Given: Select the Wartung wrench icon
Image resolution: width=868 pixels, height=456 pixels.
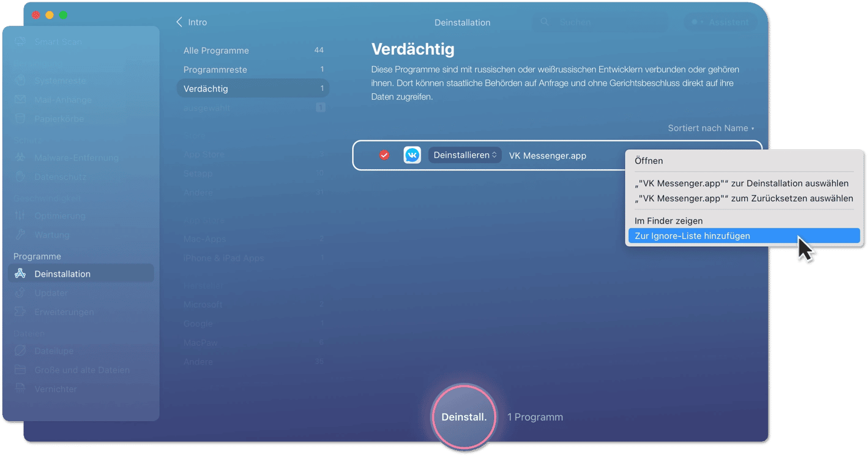Looking at the screenshot, I should pos(21,234).
